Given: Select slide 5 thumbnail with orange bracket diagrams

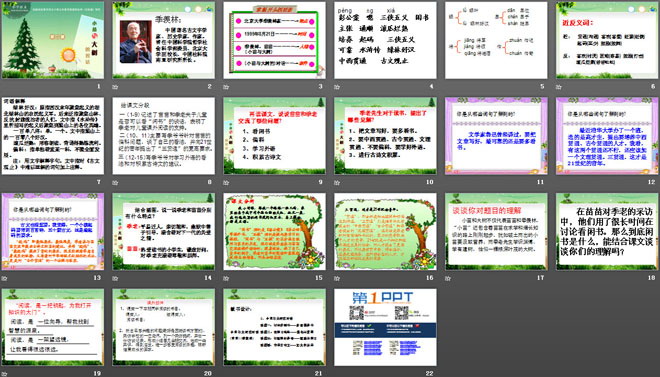Looking at the screenshot, I should (x=496, y=40).
